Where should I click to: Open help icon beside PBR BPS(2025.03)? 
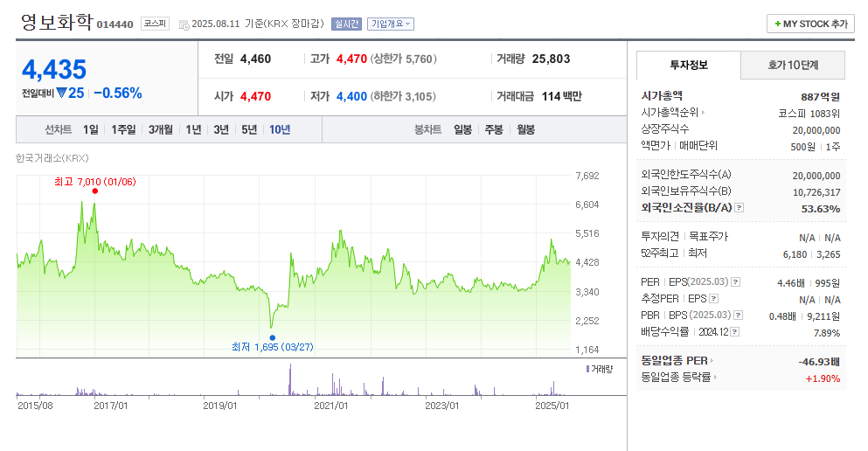click(738, 316)
